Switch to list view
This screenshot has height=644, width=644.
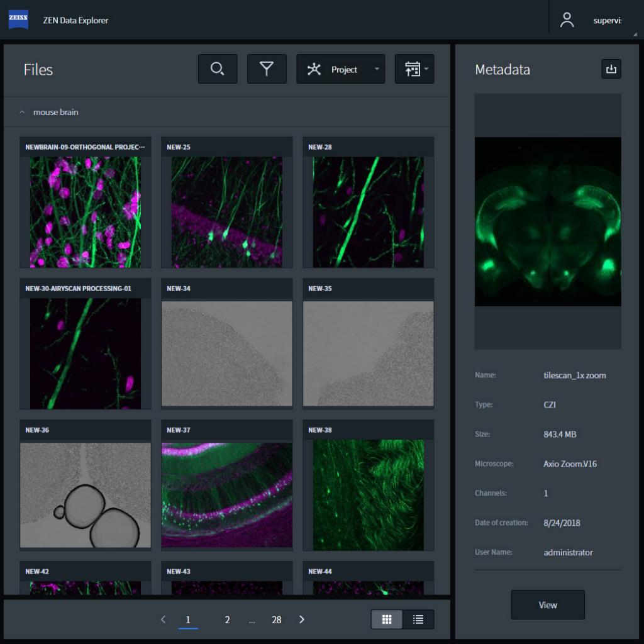point(417,619)
